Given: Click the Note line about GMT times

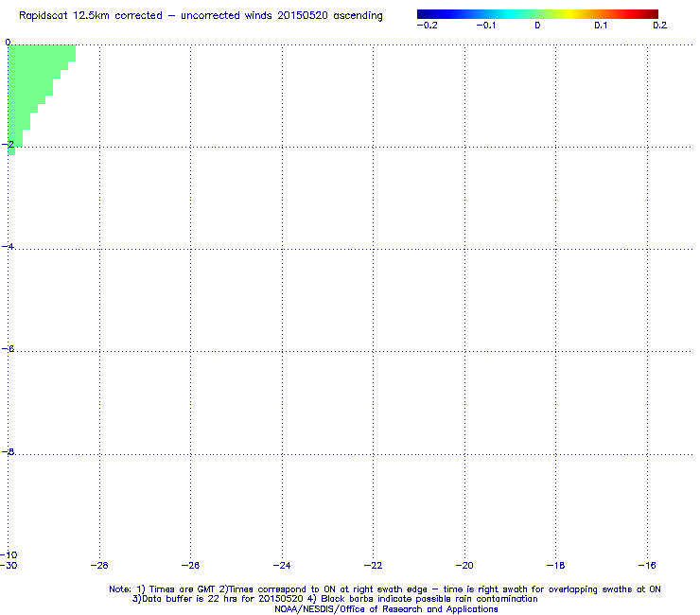Looking at the screenshot, I should (x=385, y=589).
